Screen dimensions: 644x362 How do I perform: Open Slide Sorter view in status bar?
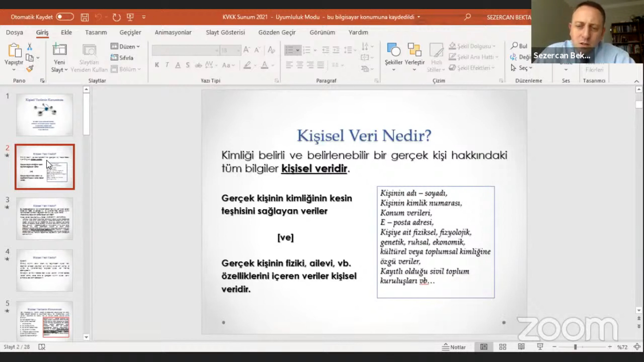pos(502,347)
